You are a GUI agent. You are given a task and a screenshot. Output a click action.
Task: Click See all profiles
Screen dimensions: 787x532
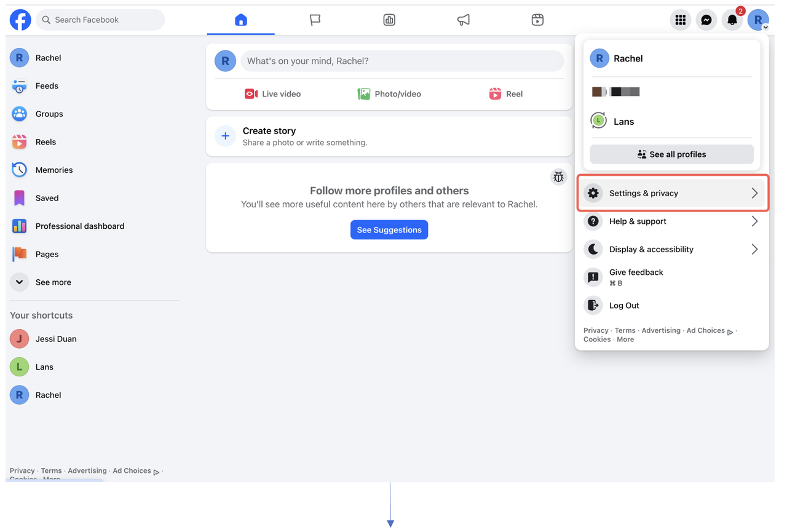coord(671,154)
